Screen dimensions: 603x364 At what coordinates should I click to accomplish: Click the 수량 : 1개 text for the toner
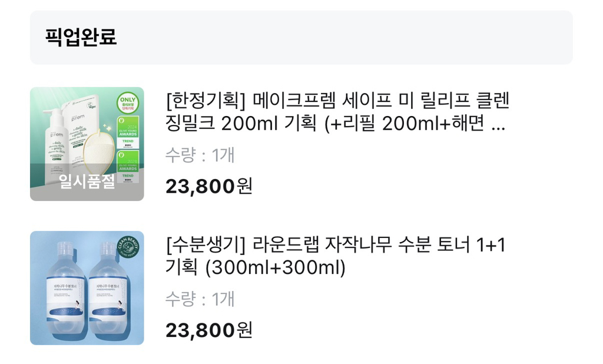(200, 299)
